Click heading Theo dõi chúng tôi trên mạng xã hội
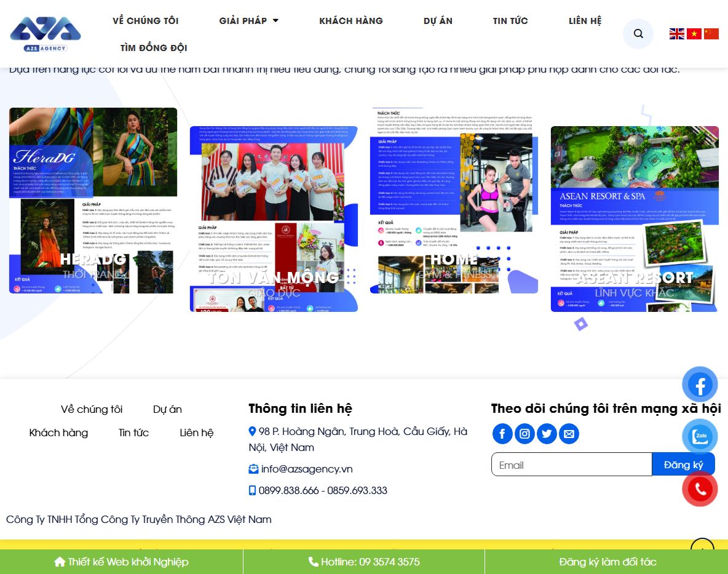Viewport: 728px width, 574px height. coord(606,409)
